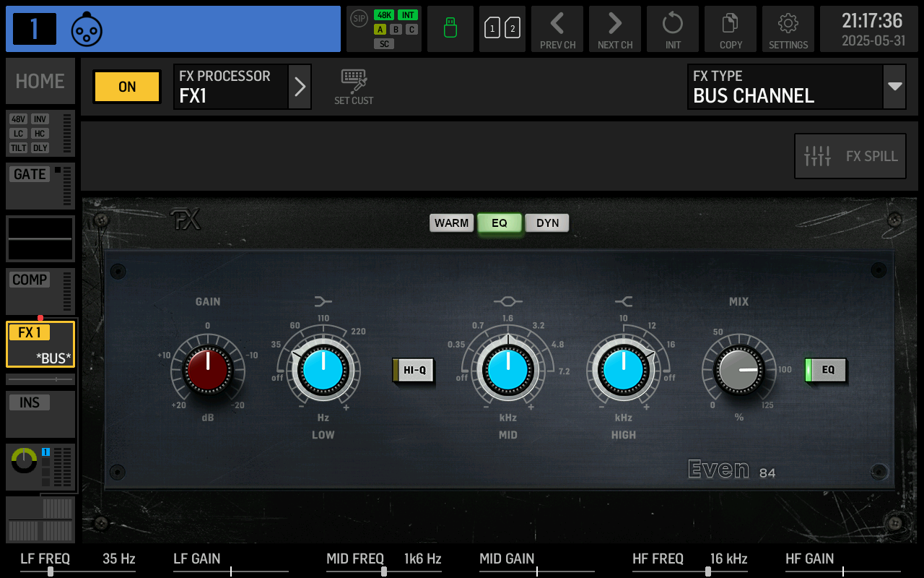The height and width of the screenshot is (578, 924).
Task: Turn off the FX processor ON switch
Action: click(x=126, y=86)
